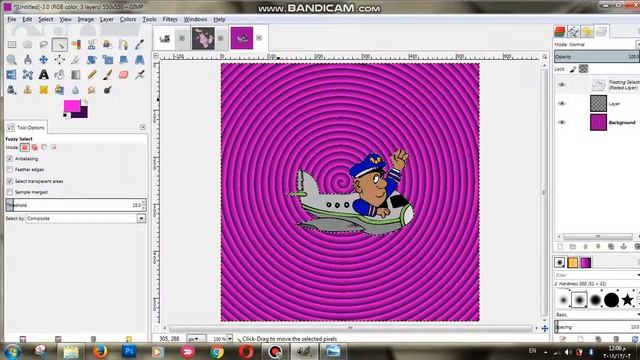The image size is (640, 360).
Task: Hide the Background layer
Action: click(x=562, y=122)
